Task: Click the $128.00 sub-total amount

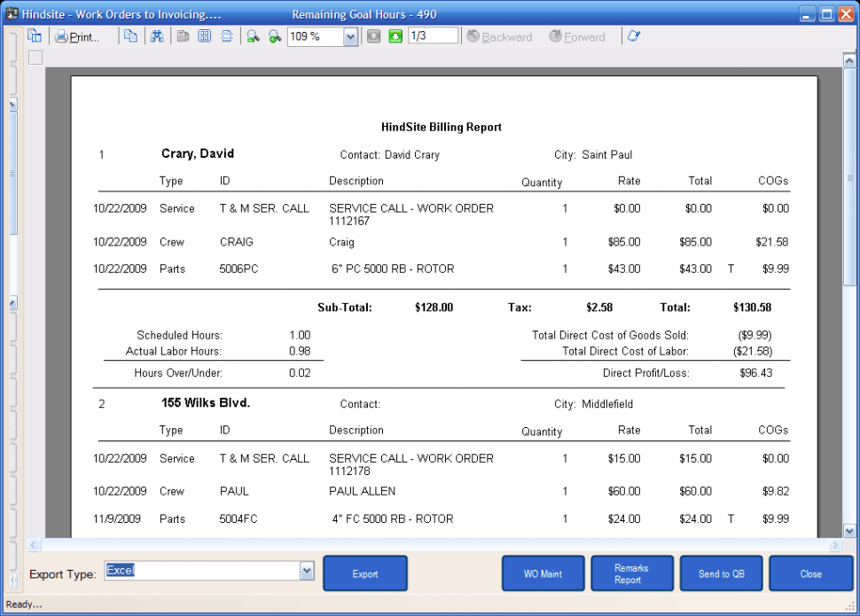Action: click(x=434, y=308)
